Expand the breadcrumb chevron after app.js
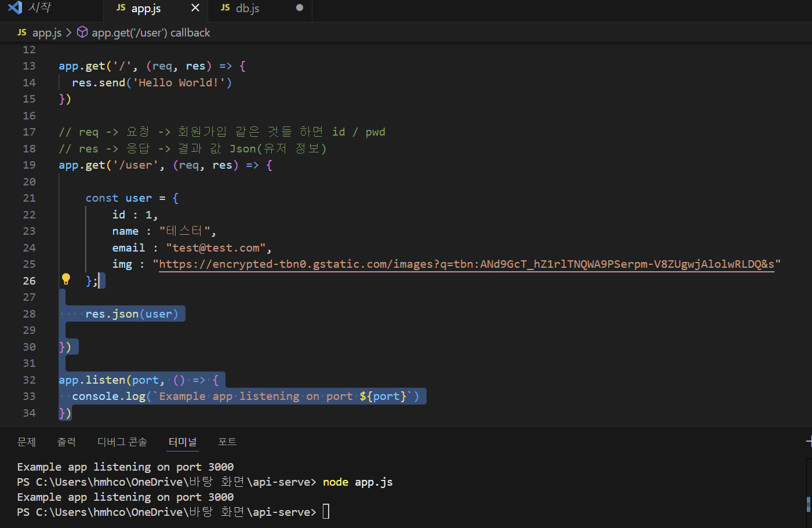Image resolution: width=812 pixels, height=528 pixels. coord(69,32)
